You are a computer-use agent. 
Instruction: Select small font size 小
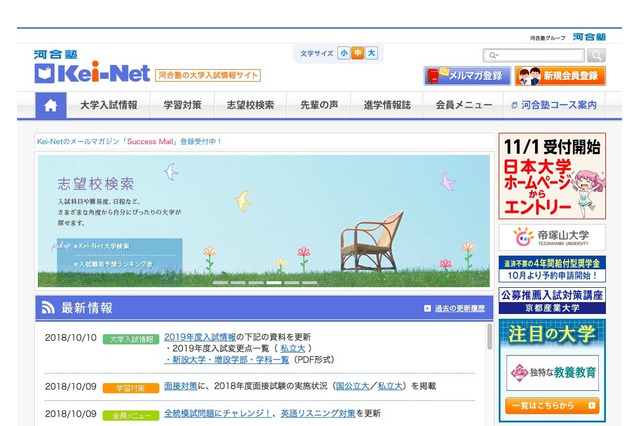coord(344,53)
